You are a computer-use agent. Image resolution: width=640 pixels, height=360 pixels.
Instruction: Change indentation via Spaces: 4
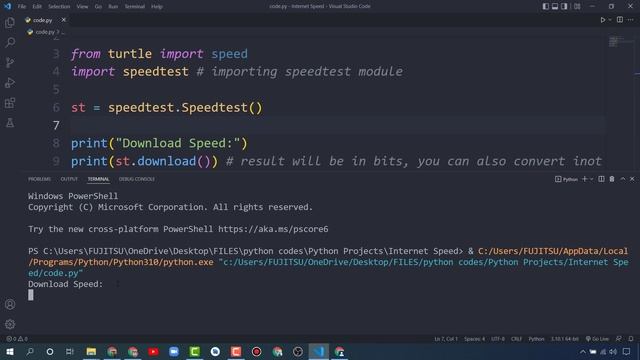click(x=474, y=339)
